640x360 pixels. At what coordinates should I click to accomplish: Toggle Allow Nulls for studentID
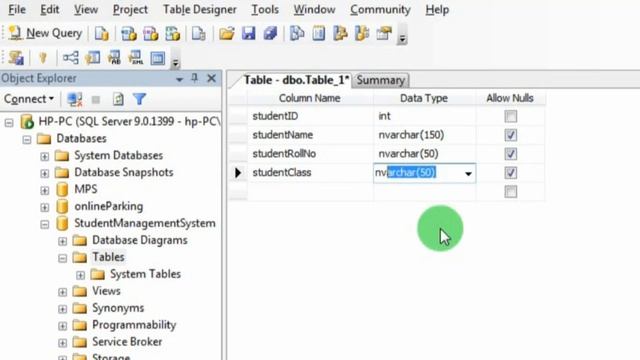pyautogui.click(x=511, y=116)
